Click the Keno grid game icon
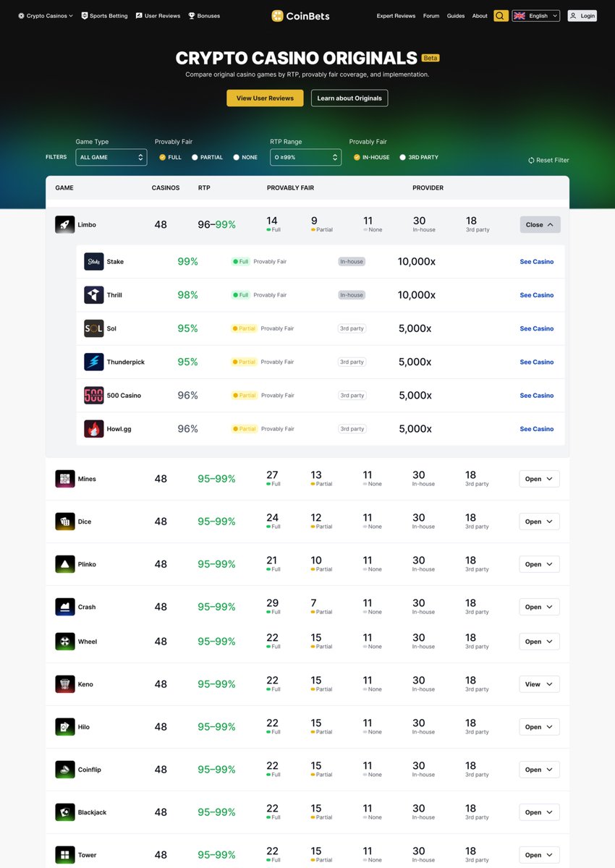 (64, 684)
